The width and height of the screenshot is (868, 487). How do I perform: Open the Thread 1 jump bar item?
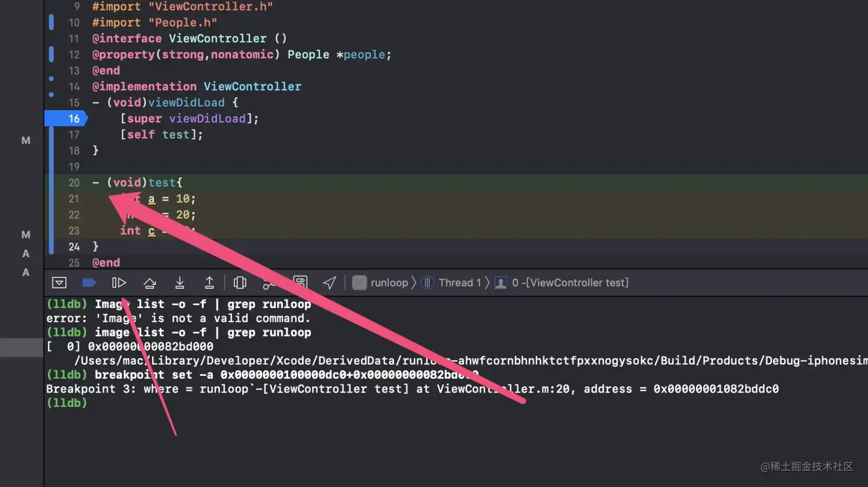point(451,283)
